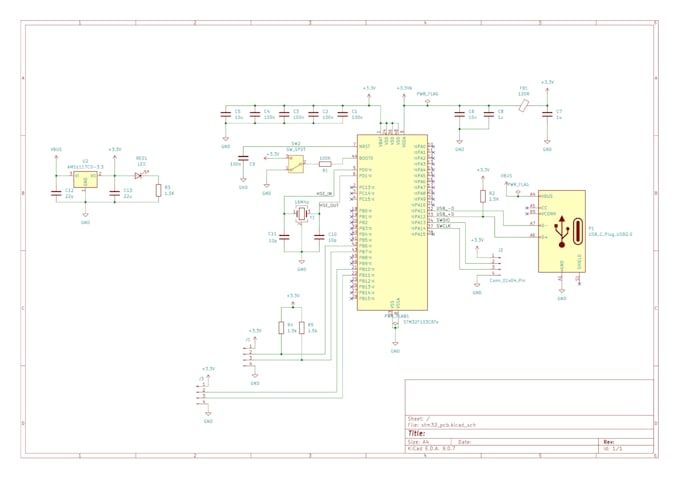Click the USB_-D net label
The image size is (680, 479).
(x=445, y=209)
